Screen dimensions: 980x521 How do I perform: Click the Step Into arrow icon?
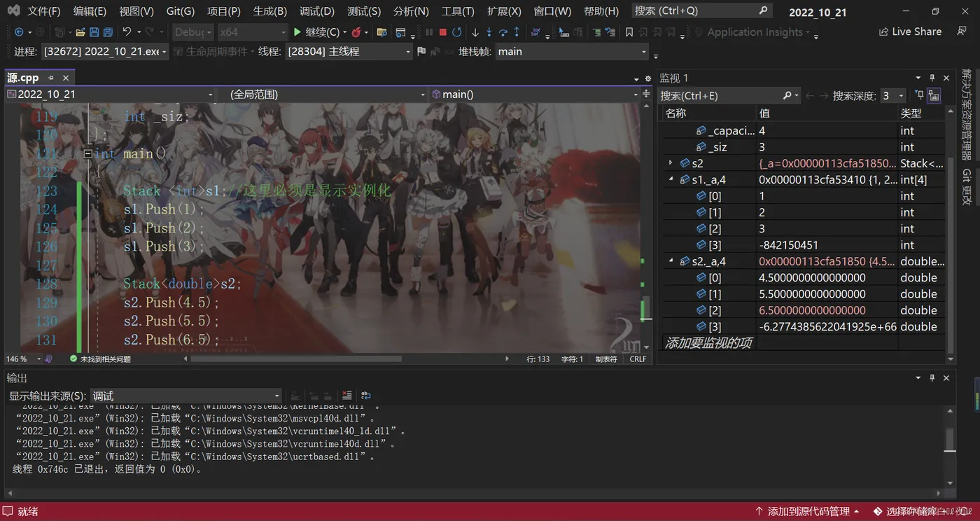489,32
